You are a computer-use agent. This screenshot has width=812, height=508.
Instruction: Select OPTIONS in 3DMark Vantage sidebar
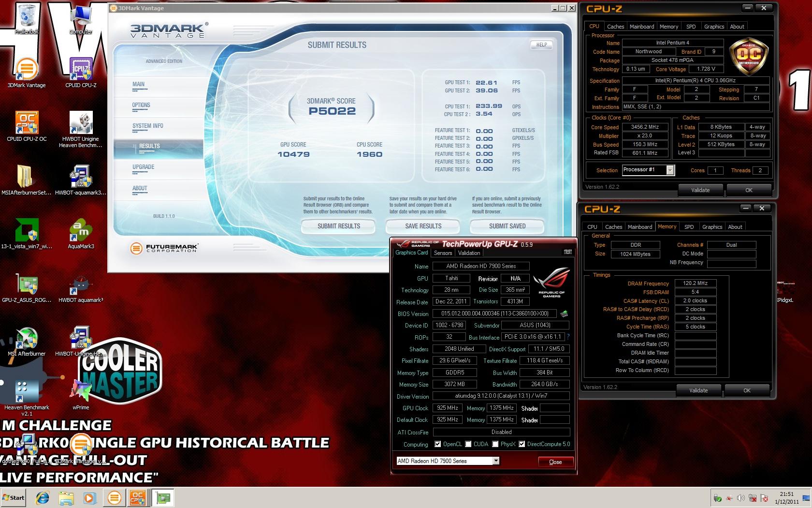(159, 107)
